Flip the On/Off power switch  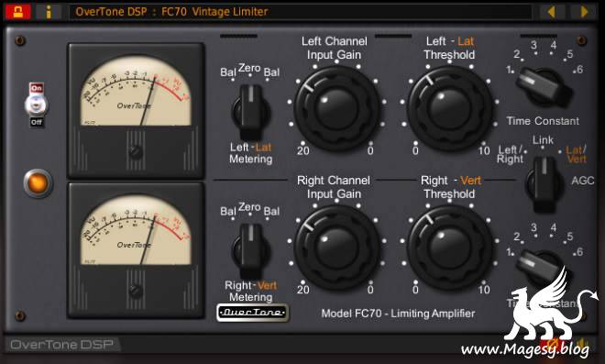37,105
